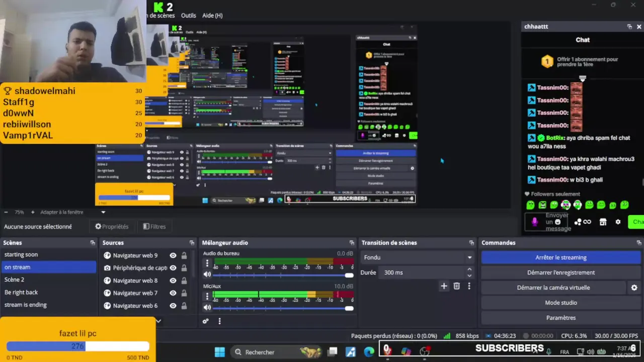Open the emoji picker in chat input
The height and width of the screenshot is (362, 644).
[557, 222]
